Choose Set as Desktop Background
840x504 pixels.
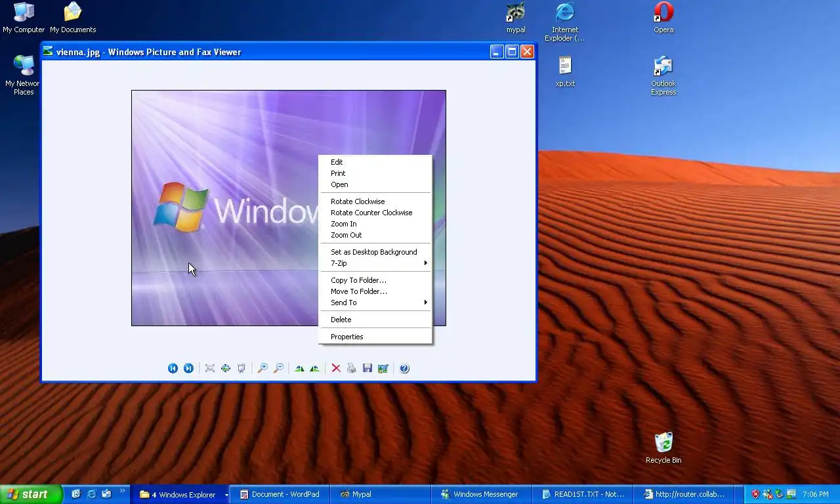point(375,252)
